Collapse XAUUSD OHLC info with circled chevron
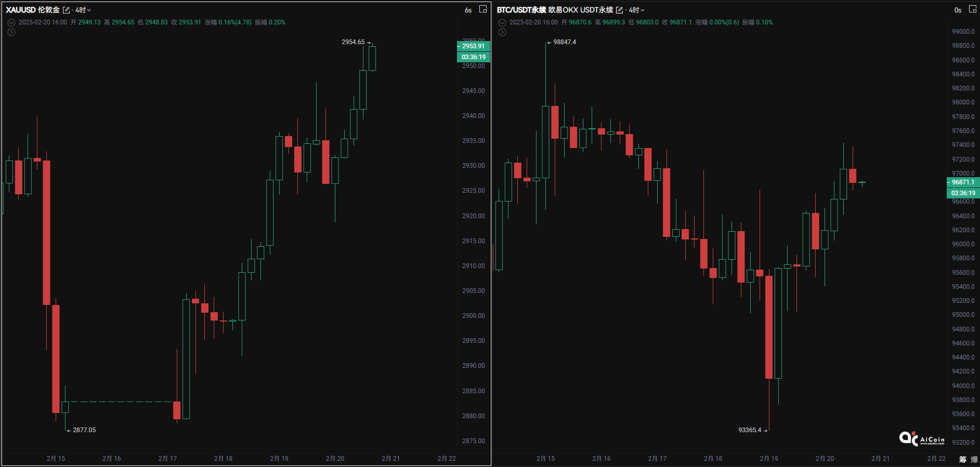 pyautogui.click(x=11, y=23)
